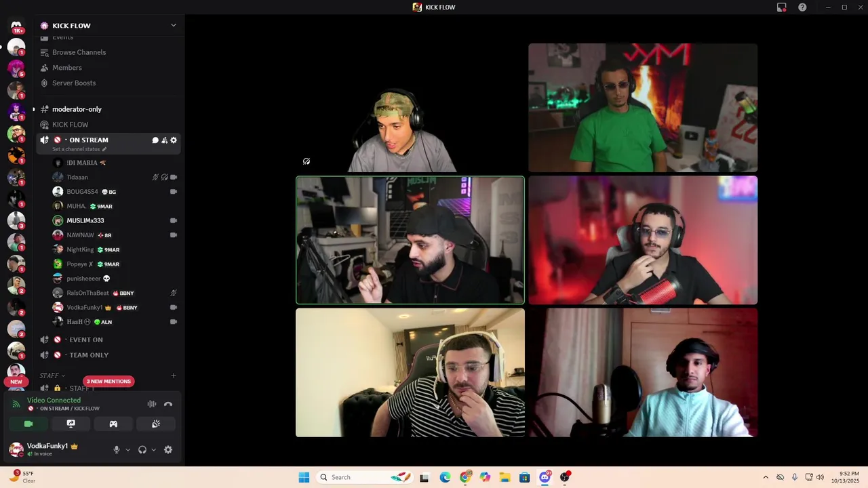
Task: Click the camera icon beside HasH
Action: point(174,322)
